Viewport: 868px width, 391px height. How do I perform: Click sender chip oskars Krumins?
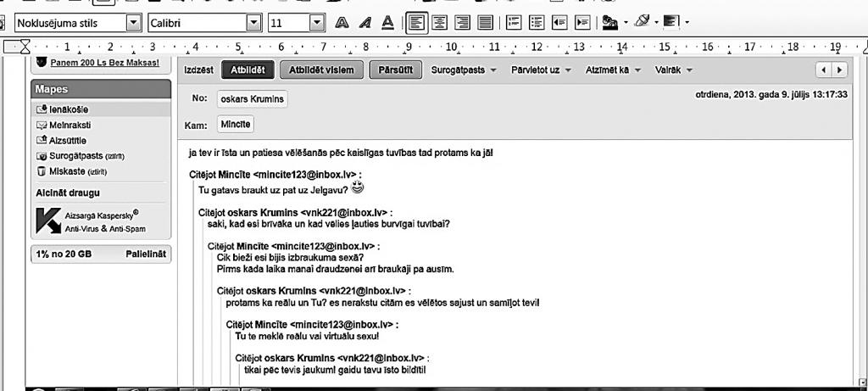click(252, 99)
